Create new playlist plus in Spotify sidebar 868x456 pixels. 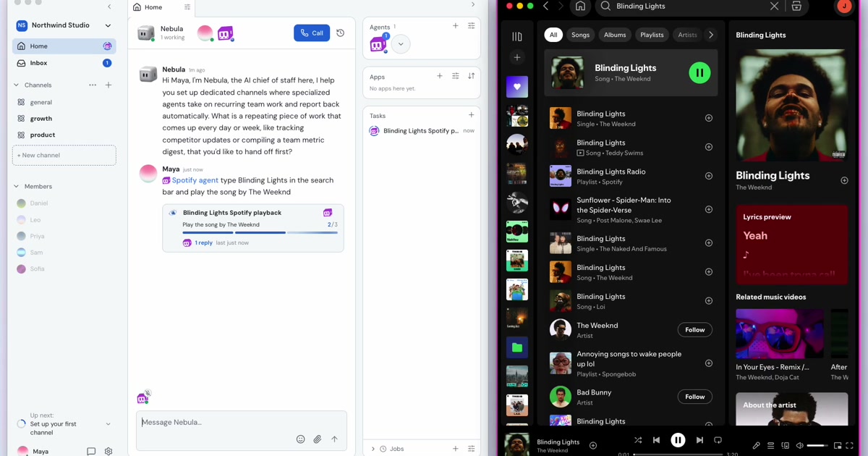[516, 57]
